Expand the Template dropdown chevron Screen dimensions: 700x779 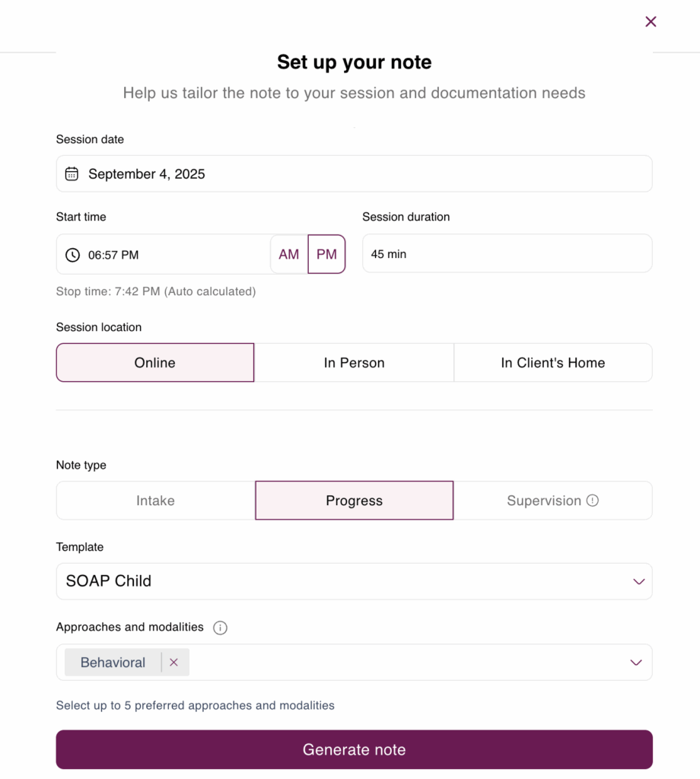point(639,581)
